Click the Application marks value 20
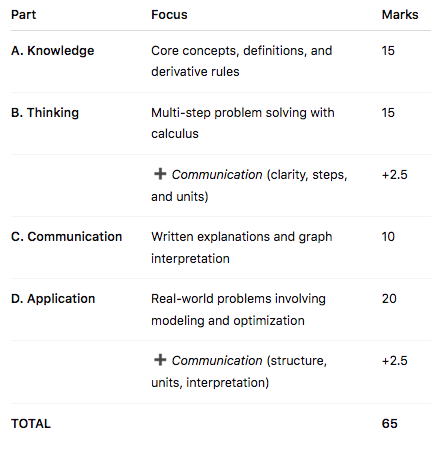The height and width of the screenshot is (452, 431). click(389, 299)
